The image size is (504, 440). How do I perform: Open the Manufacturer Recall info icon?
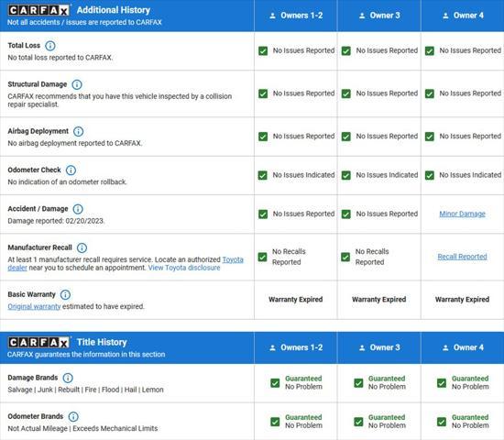click(x=82, y=247)
